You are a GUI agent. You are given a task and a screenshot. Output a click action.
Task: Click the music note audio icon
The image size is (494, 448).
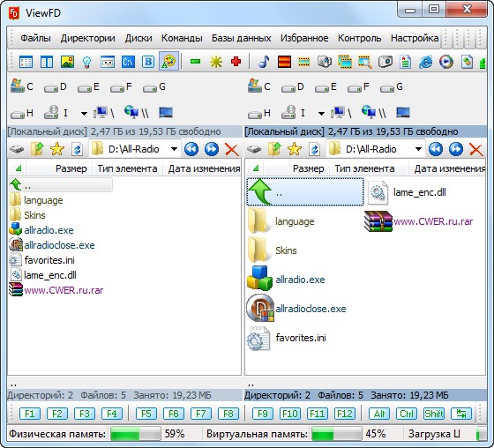click(x=264, y=62)
